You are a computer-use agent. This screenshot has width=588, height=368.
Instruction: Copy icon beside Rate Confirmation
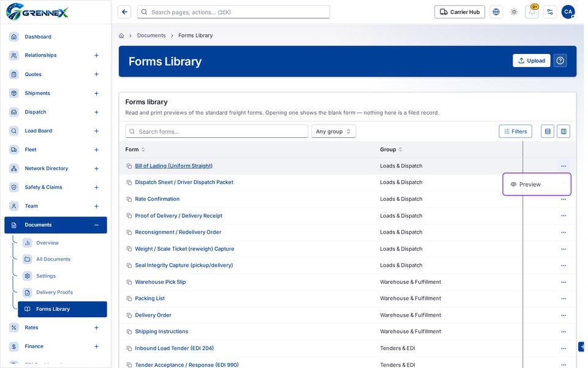[x=129, y=199]
